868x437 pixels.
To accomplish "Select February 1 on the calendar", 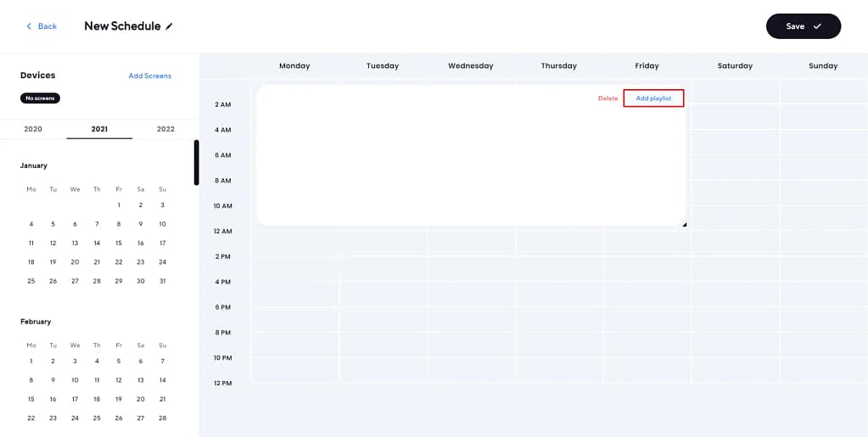I will pos(31,361).
